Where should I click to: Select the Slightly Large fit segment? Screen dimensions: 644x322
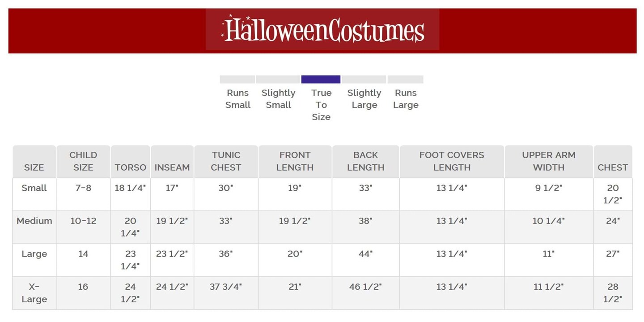point(364,79)
